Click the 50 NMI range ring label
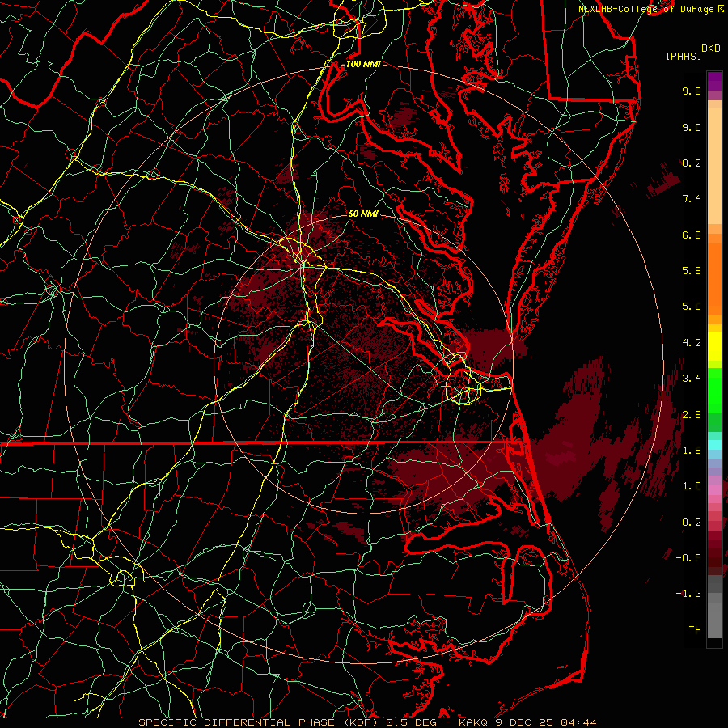The height and width of the screenshot is (728, 728). click(x=363, y=214)
